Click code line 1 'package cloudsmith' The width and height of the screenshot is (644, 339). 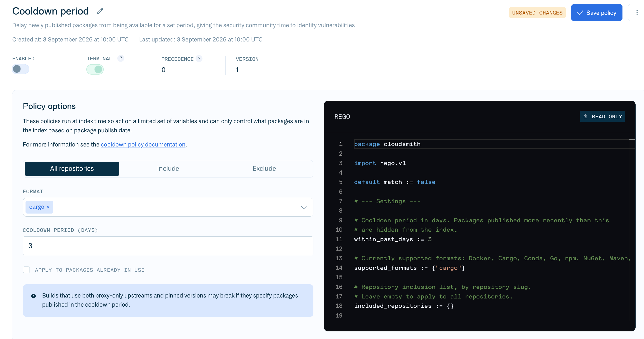click(387, 144)
